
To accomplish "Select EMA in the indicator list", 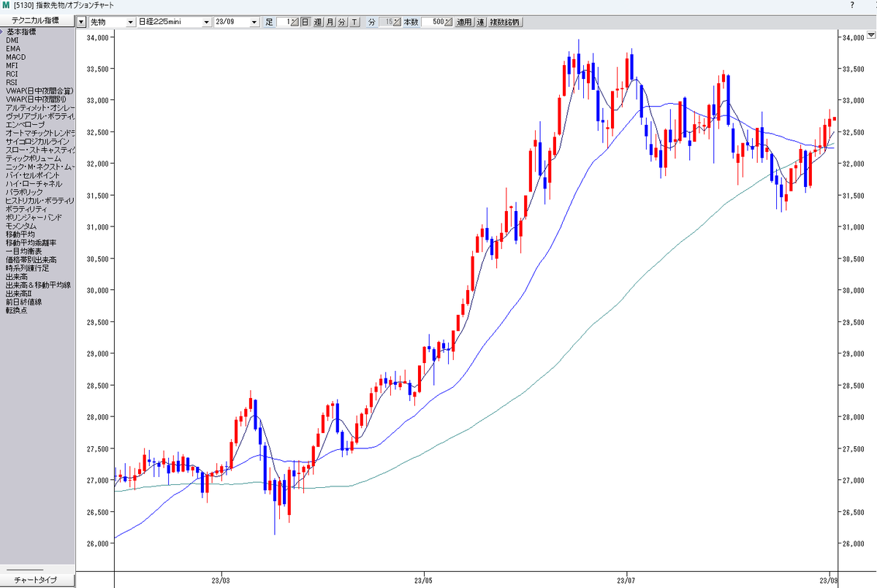I will [x=13, y=49].
